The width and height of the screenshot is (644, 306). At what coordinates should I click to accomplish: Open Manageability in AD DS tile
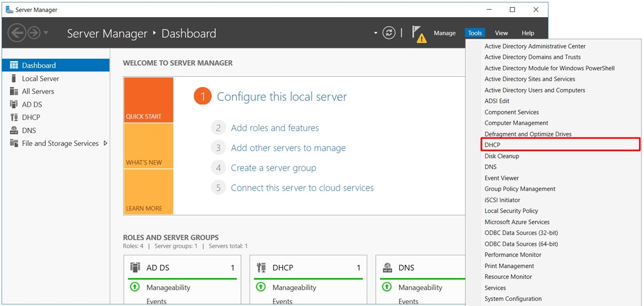pyautogui.click(x=169, y=287)
